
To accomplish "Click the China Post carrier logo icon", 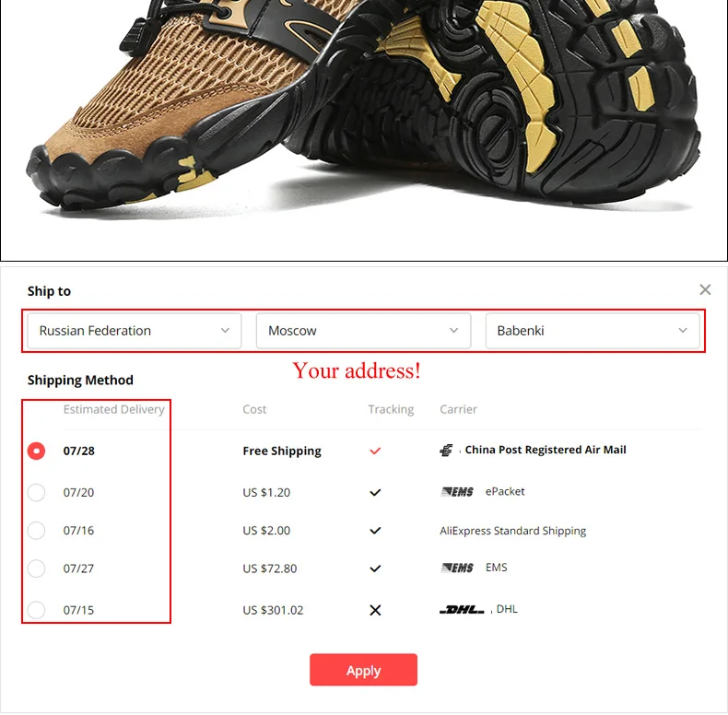I will [x=446, y=450].
